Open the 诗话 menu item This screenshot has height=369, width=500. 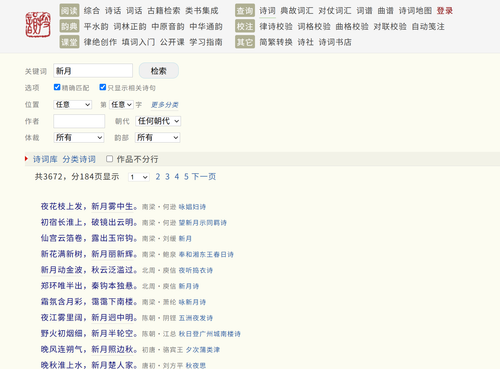click(113, 11)
